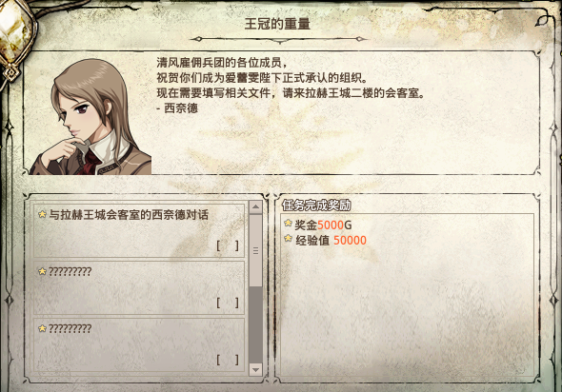
Task: Select the second ????????? objective entry
Action: tap(139, 288)
